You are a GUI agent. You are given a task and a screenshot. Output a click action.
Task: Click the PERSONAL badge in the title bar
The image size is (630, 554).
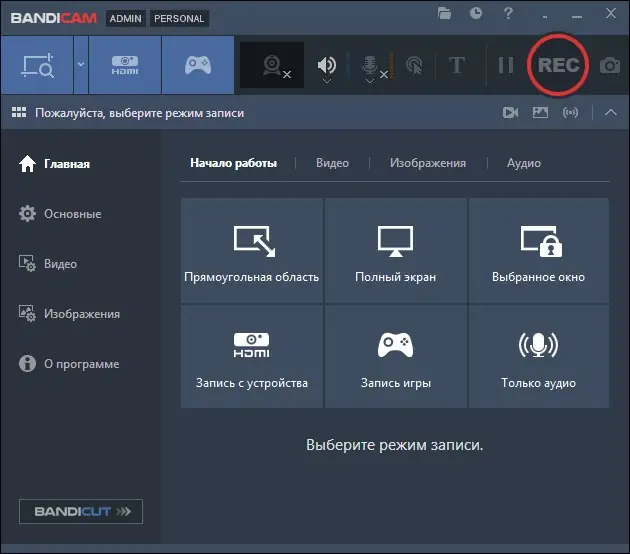coord(179,18)
